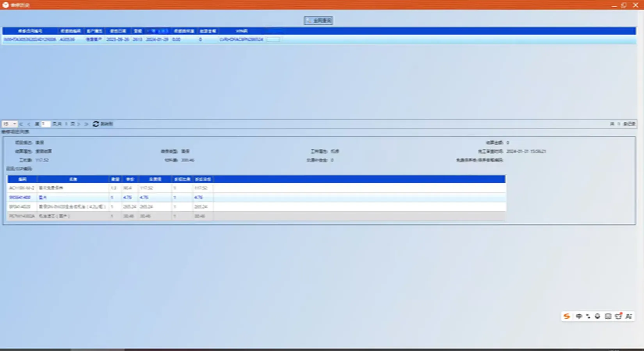Viewport: 644px width, 351px height.
Task: Go to the first page using double-left arrow
Action: 21,124
